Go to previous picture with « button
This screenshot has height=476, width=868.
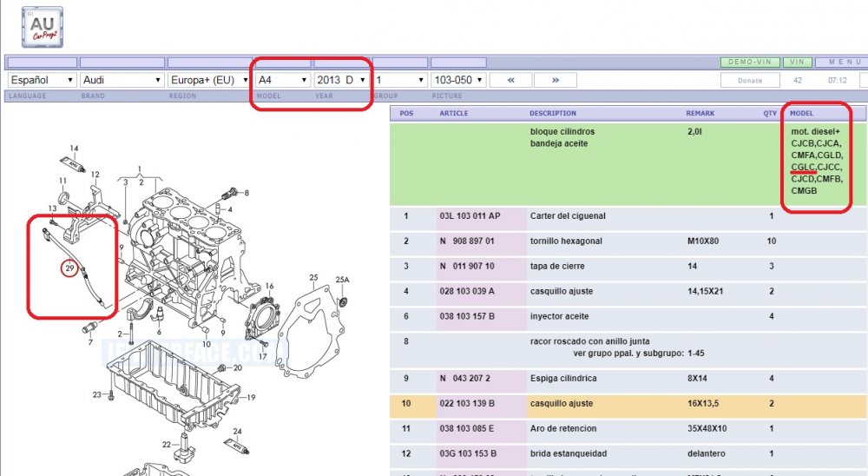click(x=510, y=80)
